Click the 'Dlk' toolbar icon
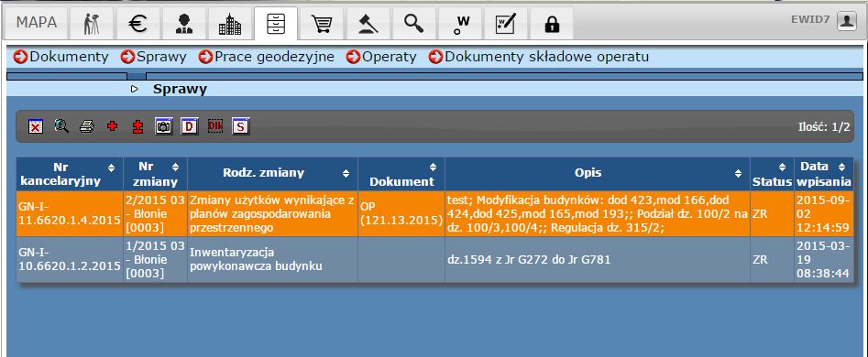The image size is (868, 357). 214,126
